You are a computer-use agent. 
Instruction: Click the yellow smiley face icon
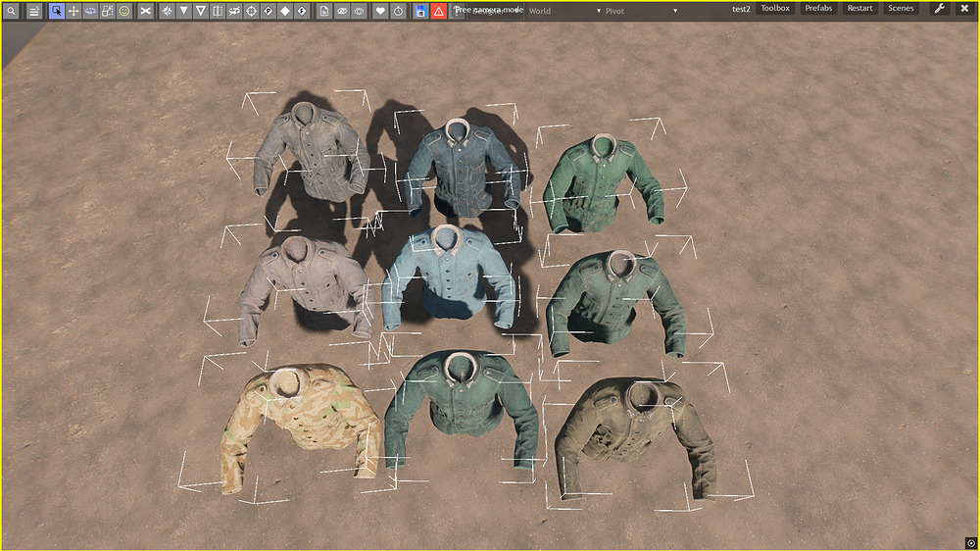[123, 11]
